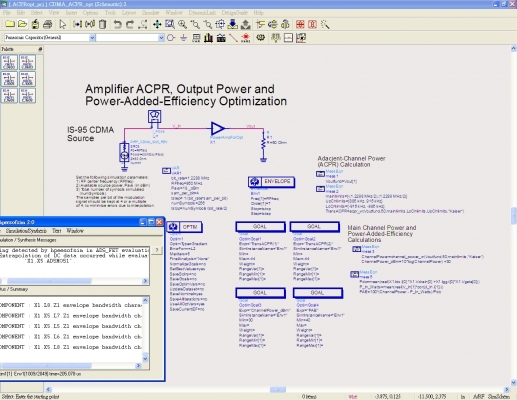The width and height of the screenshot is (517, 400).
Task: Click the schematic scroll-down arrow
Action: (514, 383)
